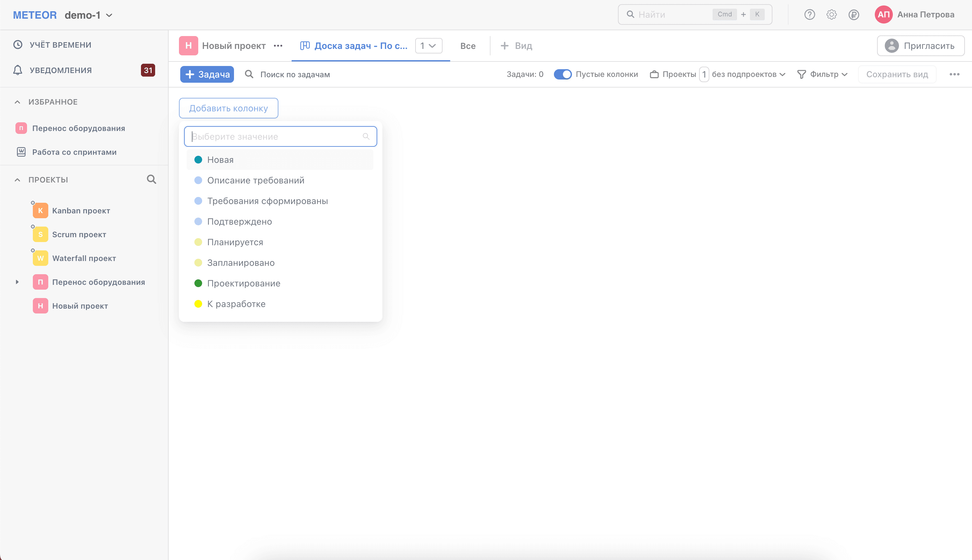
Task: Click the notifications bell icon
Action: [18, 70]
